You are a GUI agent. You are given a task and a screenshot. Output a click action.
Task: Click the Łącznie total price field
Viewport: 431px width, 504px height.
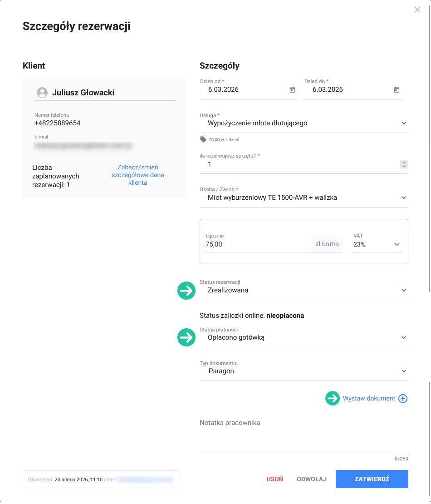(x=256, y=244)
